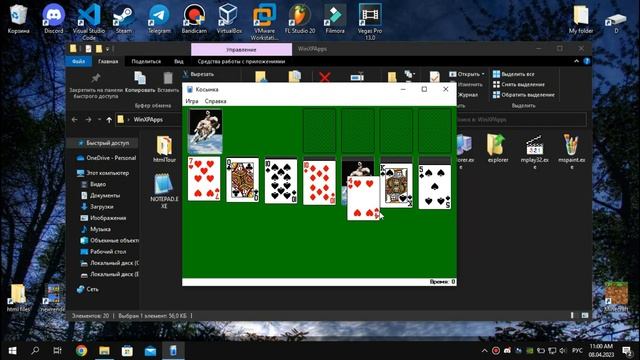Viewport: 640px width, 360px height.
Task: Select the NOTEPAD.EXE file icon
Action: 164,190
